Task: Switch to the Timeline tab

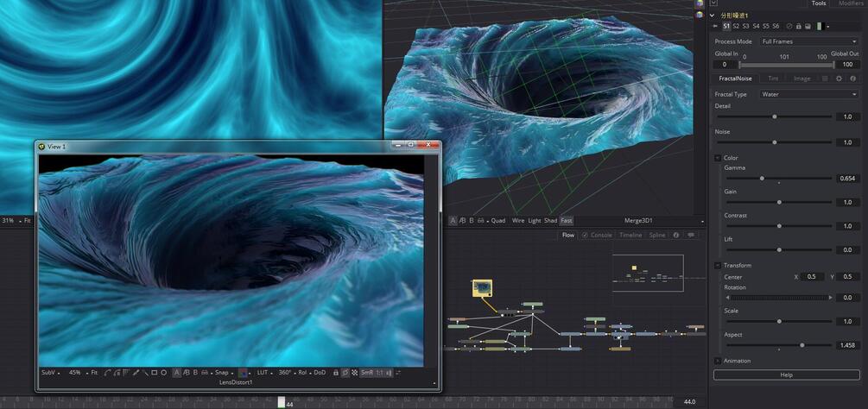Action: [630, 235]
